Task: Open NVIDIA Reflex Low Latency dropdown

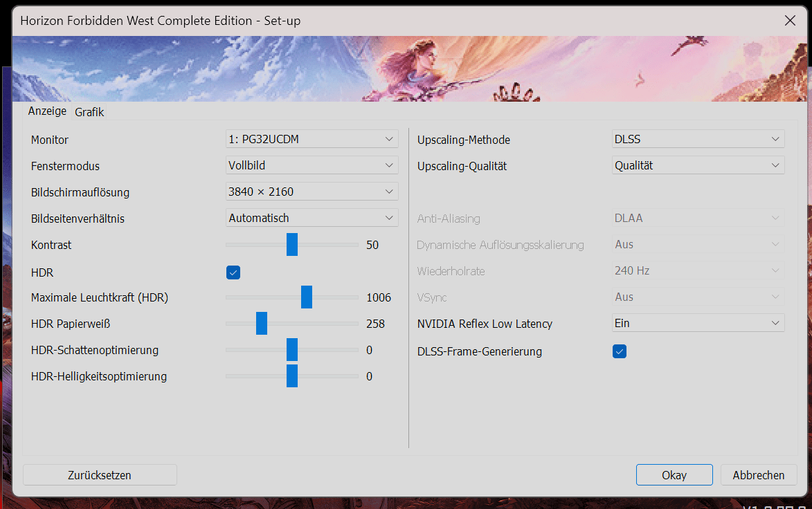Action: 698,323
